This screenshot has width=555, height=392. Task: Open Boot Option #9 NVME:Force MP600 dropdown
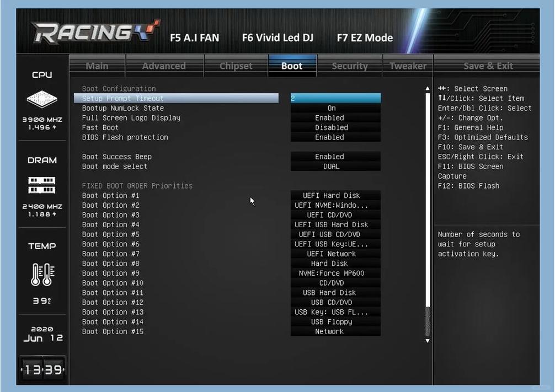click(x=335, y=273)
